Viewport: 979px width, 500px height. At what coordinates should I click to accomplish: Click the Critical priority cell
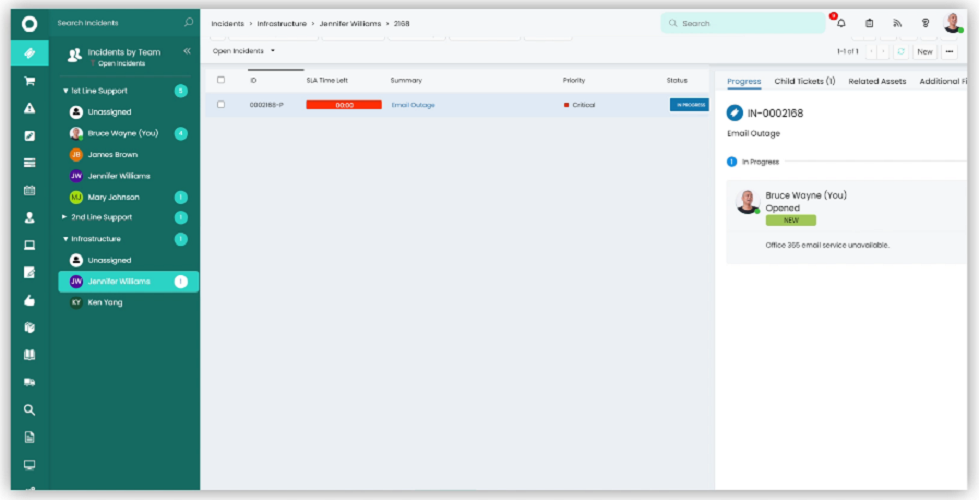[579, 105]
